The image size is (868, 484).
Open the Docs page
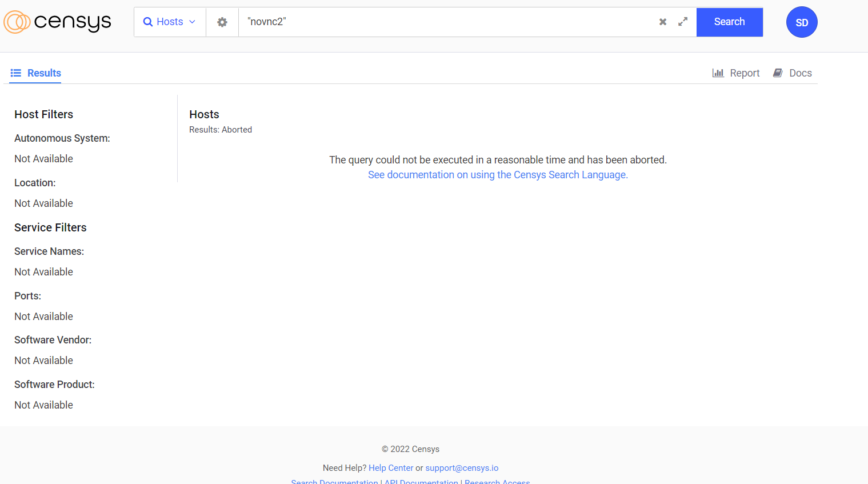click(799, 73)
